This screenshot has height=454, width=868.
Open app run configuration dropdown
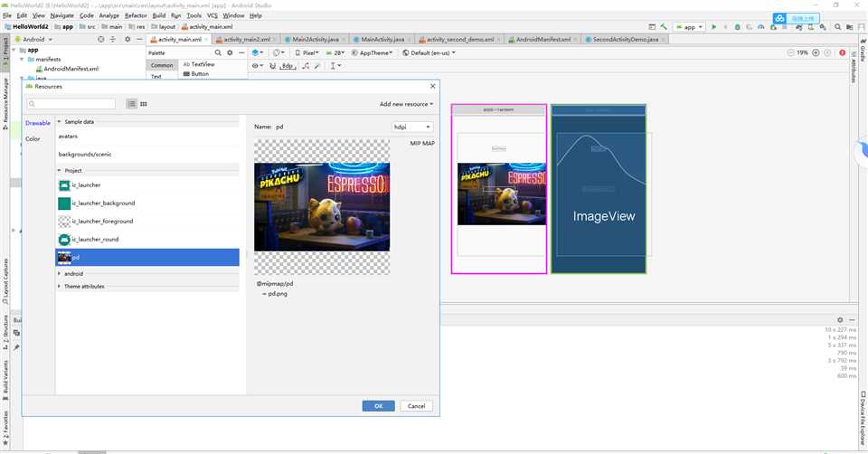(689, 26)
